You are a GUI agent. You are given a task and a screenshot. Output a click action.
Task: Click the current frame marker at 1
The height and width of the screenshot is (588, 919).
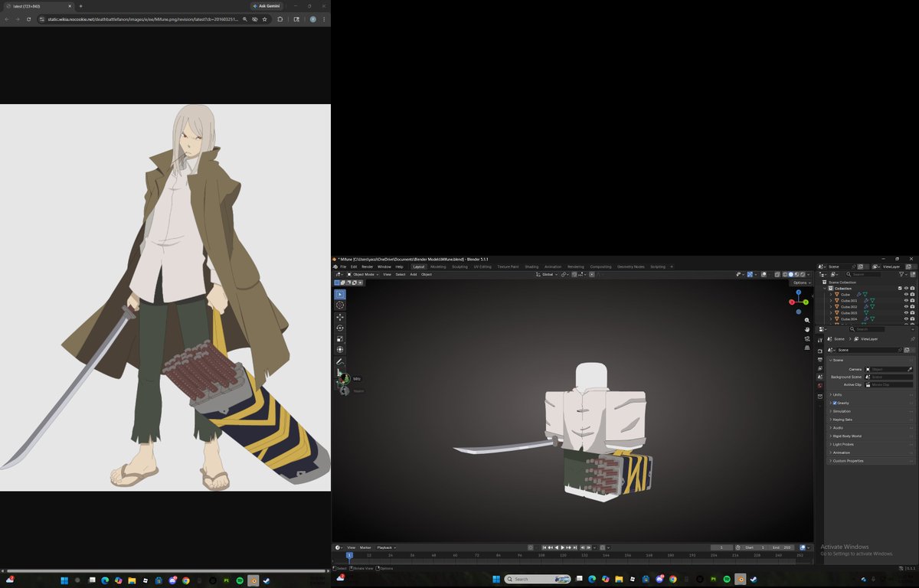click(x=349, y=554)
